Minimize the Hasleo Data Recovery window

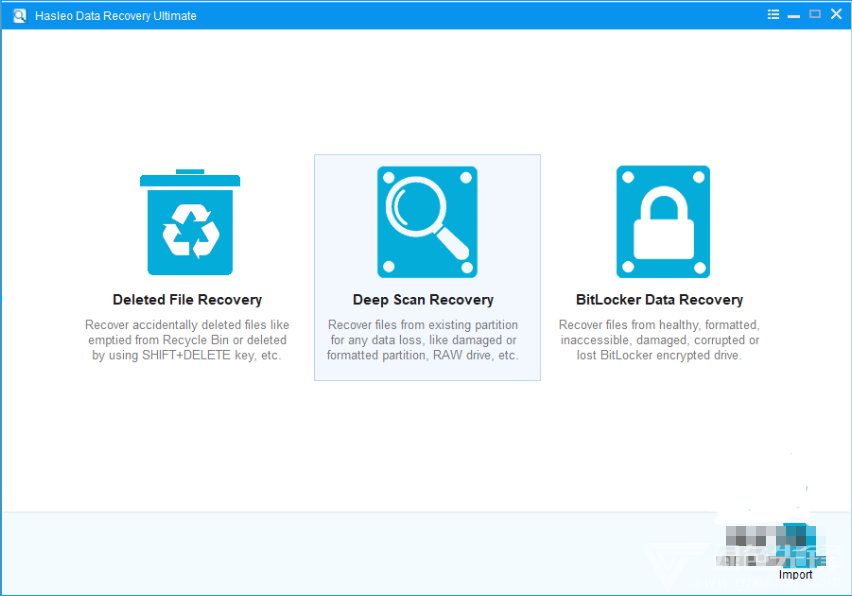click(794, 15)
